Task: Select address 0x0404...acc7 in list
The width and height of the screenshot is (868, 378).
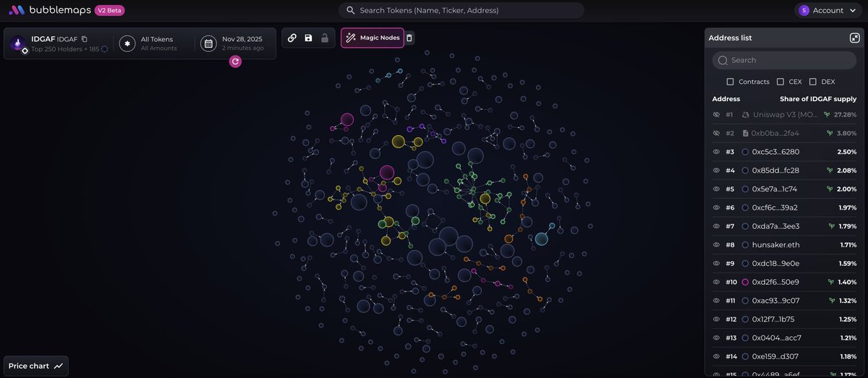Action: point(776,338)
